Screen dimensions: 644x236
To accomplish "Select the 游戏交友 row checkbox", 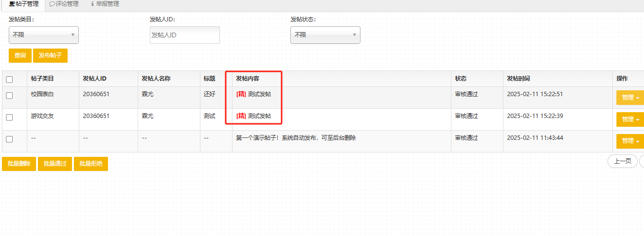I will (x=9, y=118).
